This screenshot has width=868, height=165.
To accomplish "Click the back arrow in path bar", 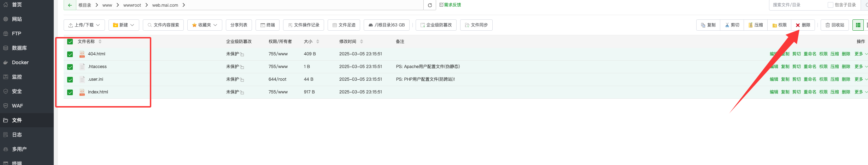I will pos(70,5).
